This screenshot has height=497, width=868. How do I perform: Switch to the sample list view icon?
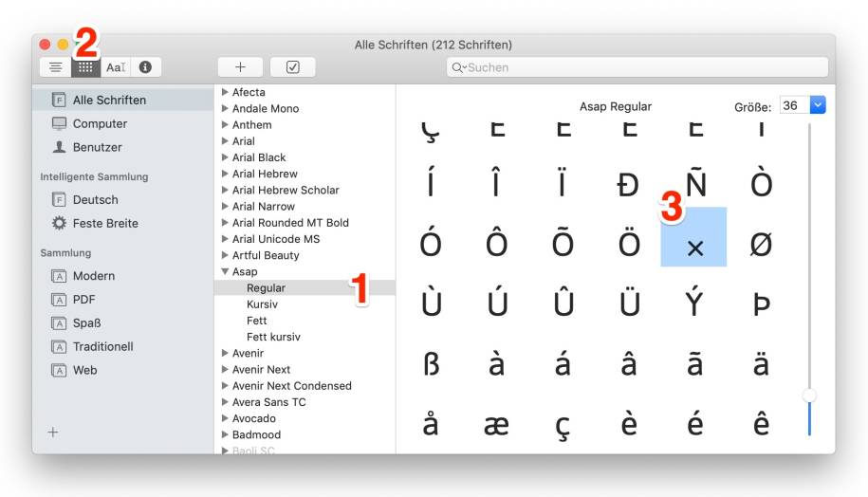(55, 67)
